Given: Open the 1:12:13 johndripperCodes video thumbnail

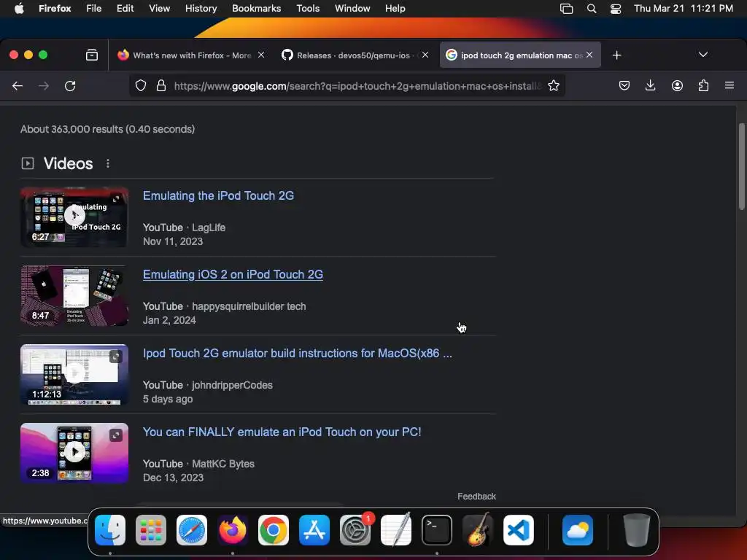Looking at the screenshot, I should (x=74, y=374).
